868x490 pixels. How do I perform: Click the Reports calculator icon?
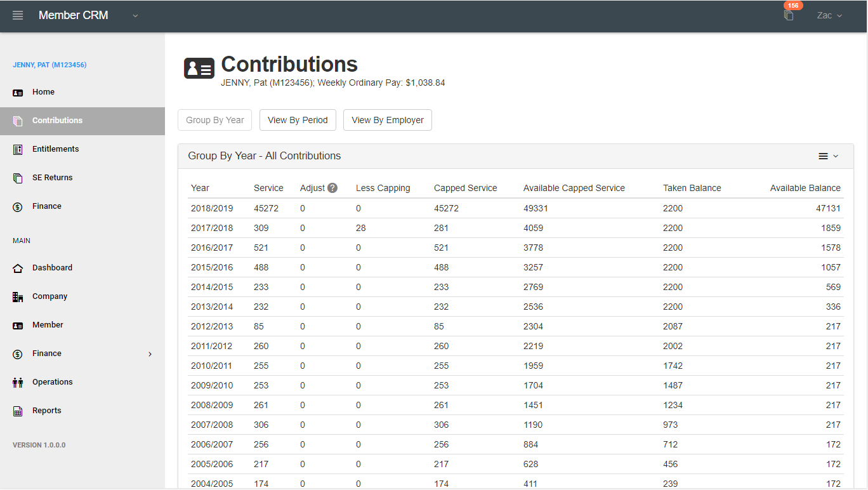point(18,411)
